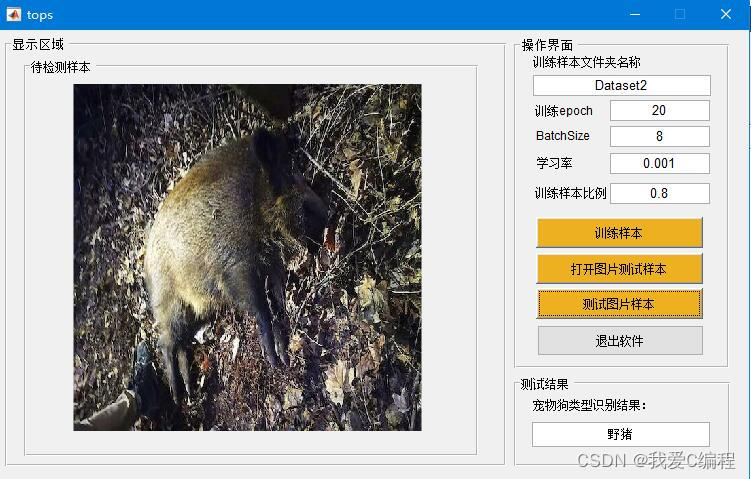Click the 待检测样本 panel title
The width and height of the screenshot is (751, 479).
pyautogui.click(x=61, y=67)
